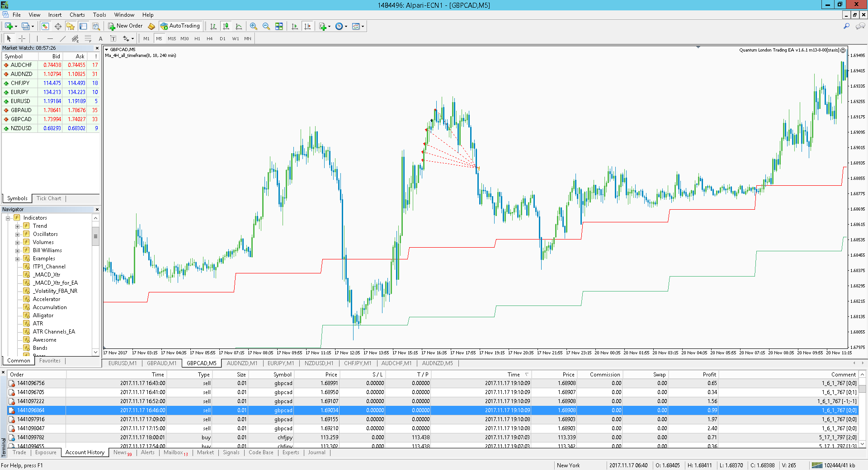The image size is (868, 470).
Task: Toggle chart Auto Scroll
Action: tap(295, 26)
